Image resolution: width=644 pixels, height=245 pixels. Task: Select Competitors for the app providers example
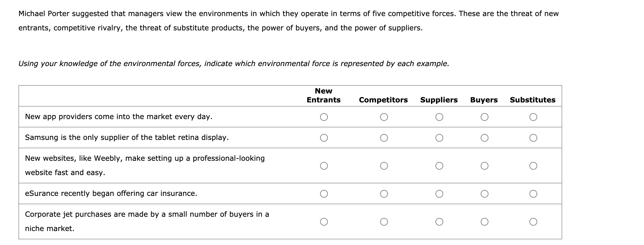[384, 117]
